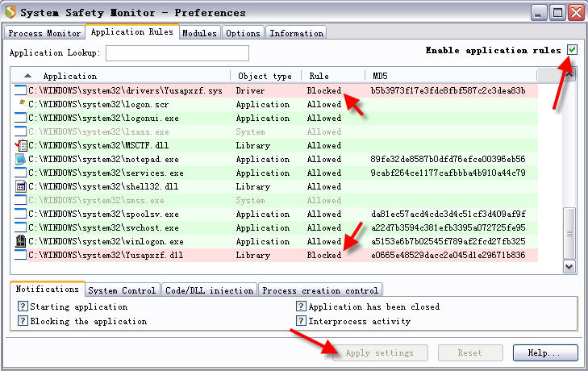This screenshot has width=588, height=371.
Task: Minimize the Preferences window
Action: [x=539, y=13]
